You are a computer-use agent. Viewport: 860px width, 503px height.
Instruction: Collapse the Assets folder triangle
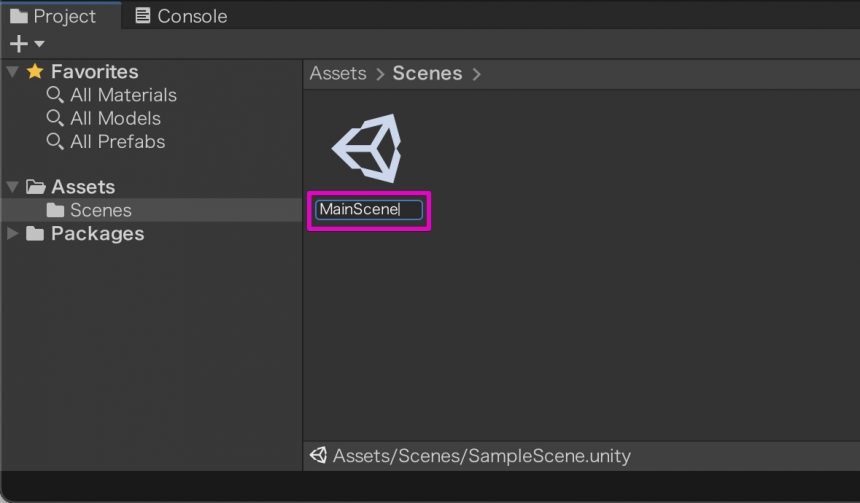[13, 186]
